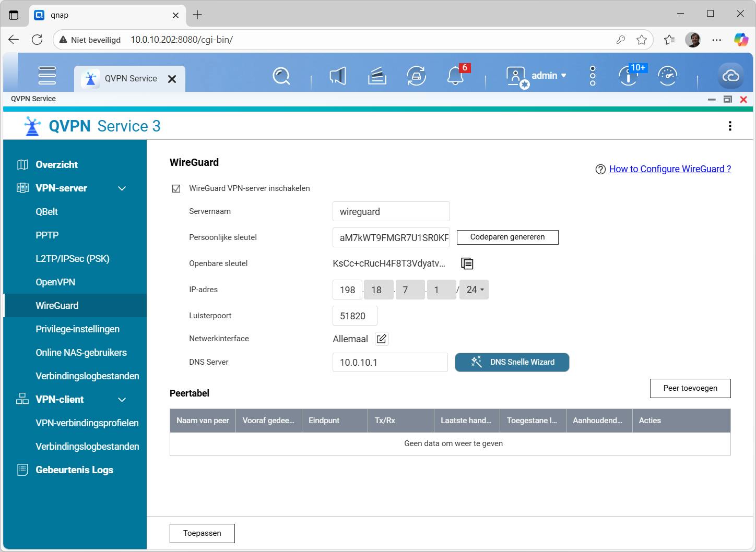The height and width of the screenshot is (552, 756).
Task: Open Privilege-instellingen page
Action: coord(77,329)
